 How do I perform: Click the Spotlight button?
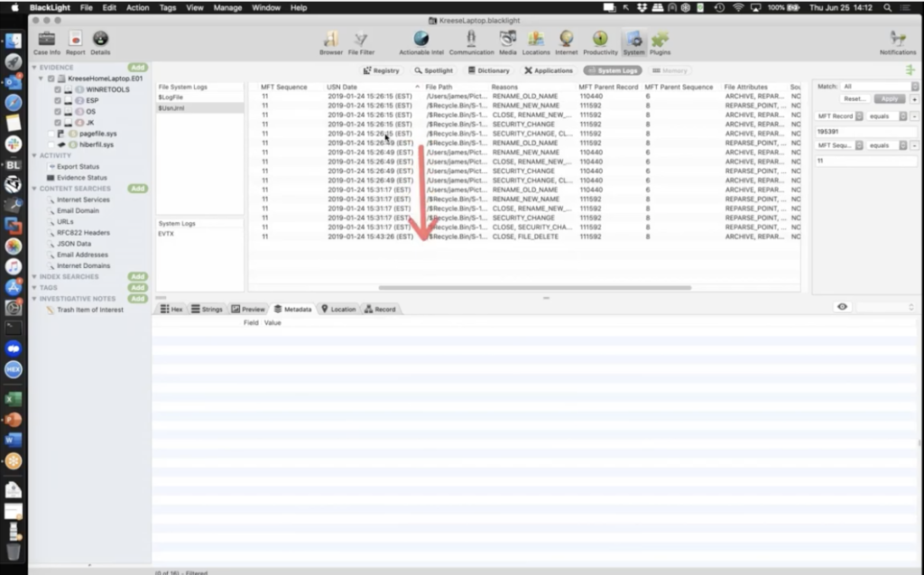(x=434, y=70)
